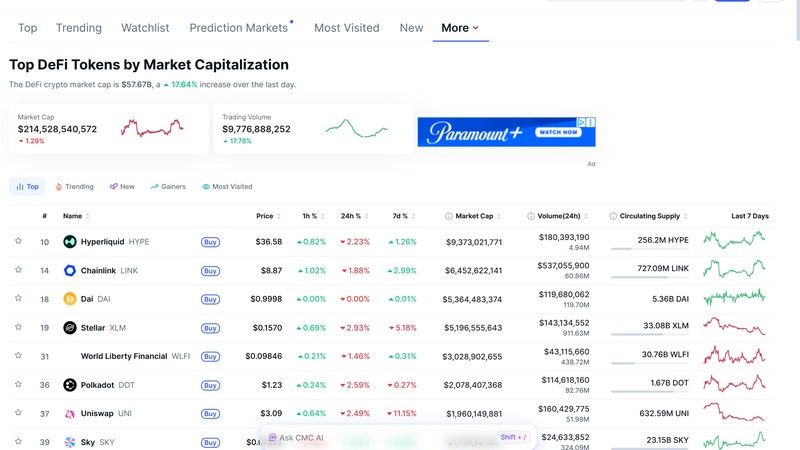The width and height of the screenshot is (800, 450).
Task: Click Uniswap market cap $1,960,149,881
Action: [474, 414]
